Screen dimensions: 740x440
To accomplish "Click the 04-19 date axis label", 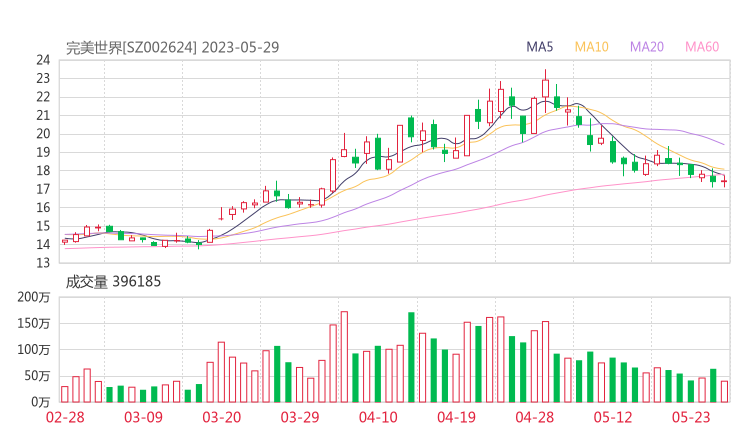I will point(456,417).
